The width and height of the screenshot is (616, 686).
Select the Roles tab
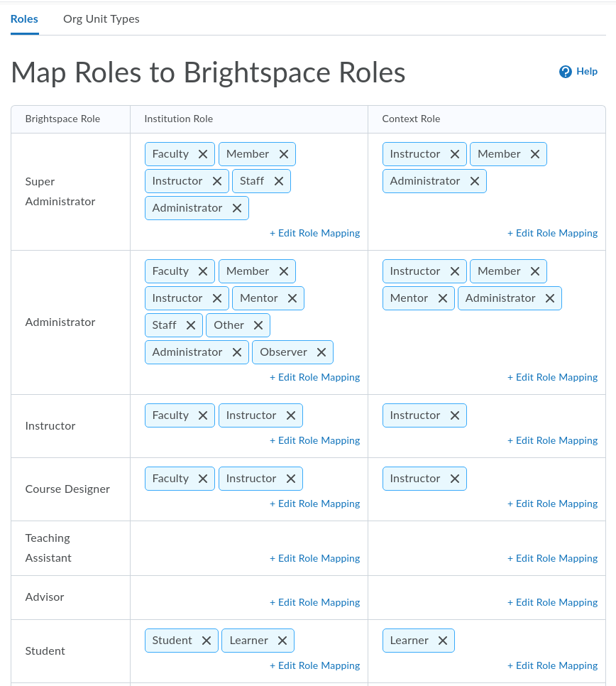(24, 18)
